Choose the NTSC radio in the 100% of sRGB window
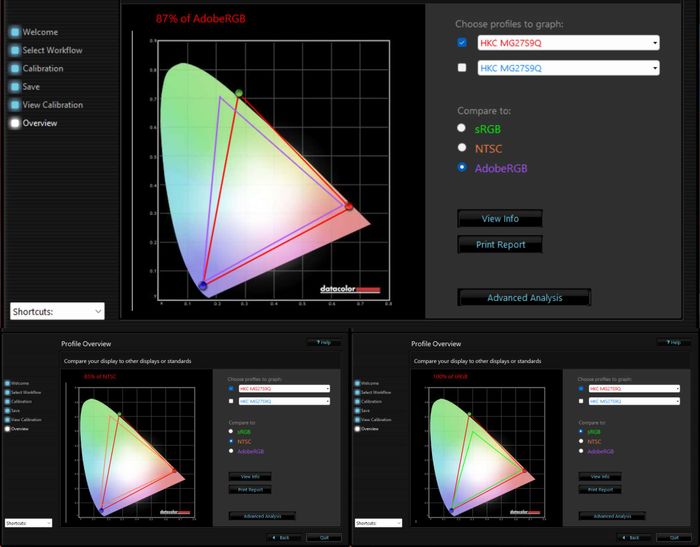This screenshot has width=700, height=547. (x=581, y=441)
